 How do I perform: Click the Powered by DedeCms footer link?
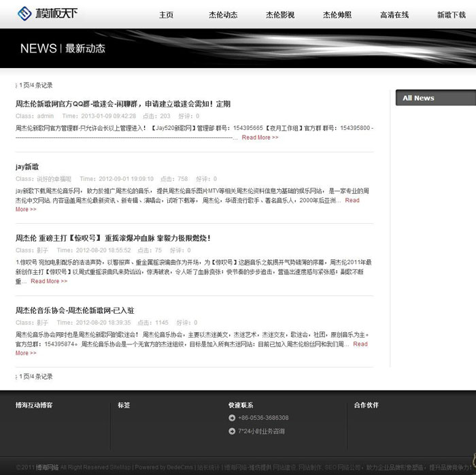164,468
